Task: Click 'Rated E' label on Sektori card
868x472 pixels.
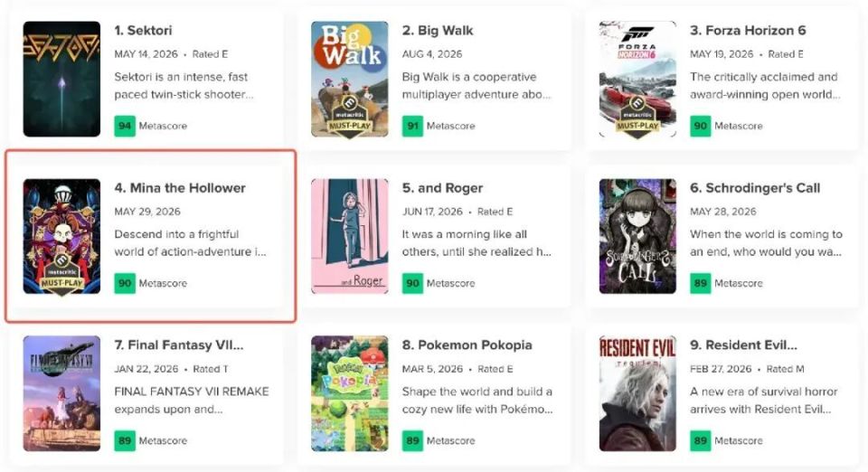Action: pos(210,54)
